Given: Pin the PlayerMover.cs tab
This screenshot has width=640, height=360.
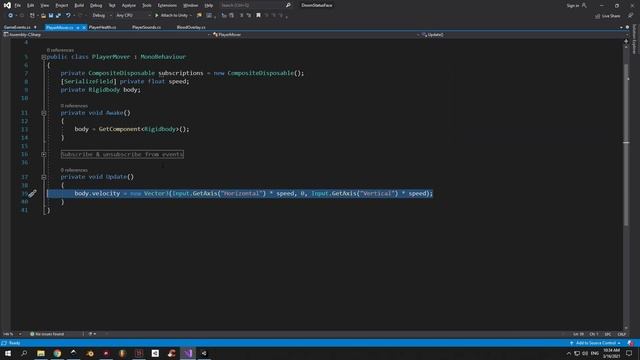Looking at the screenshot, I should pyautogui.click(x=78, y=27).
